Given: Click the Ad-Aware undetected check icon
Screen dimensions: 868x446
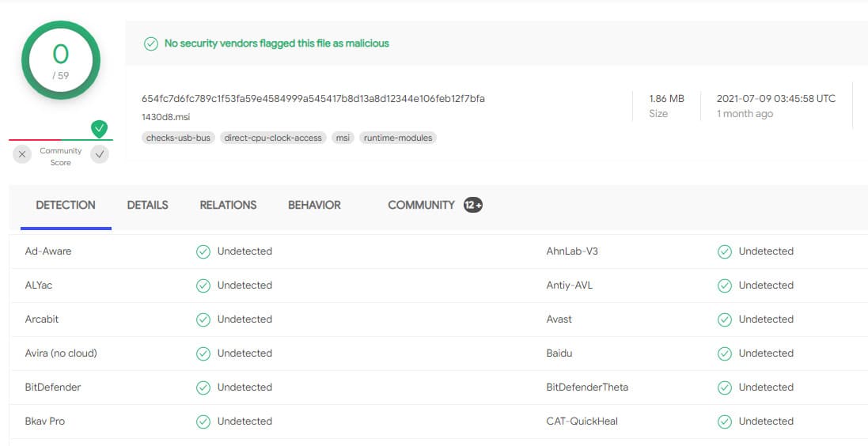Looking at the screenshot, I should (203, 251).
